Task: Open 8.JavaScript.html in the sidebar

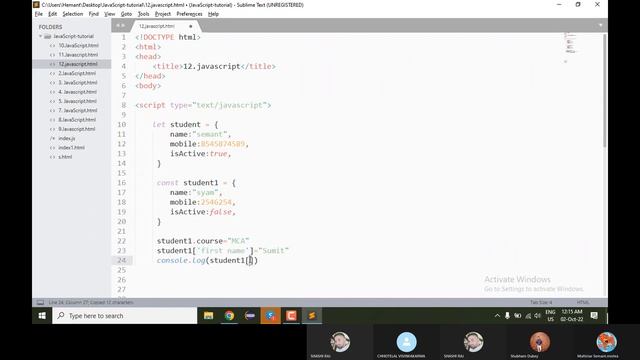Action: click(77, 120)
